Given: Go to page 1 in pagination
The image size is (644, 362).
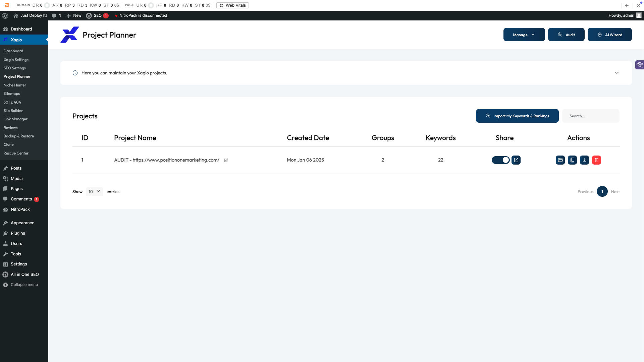Looking at the screenshot, I should tap(602, 191).
